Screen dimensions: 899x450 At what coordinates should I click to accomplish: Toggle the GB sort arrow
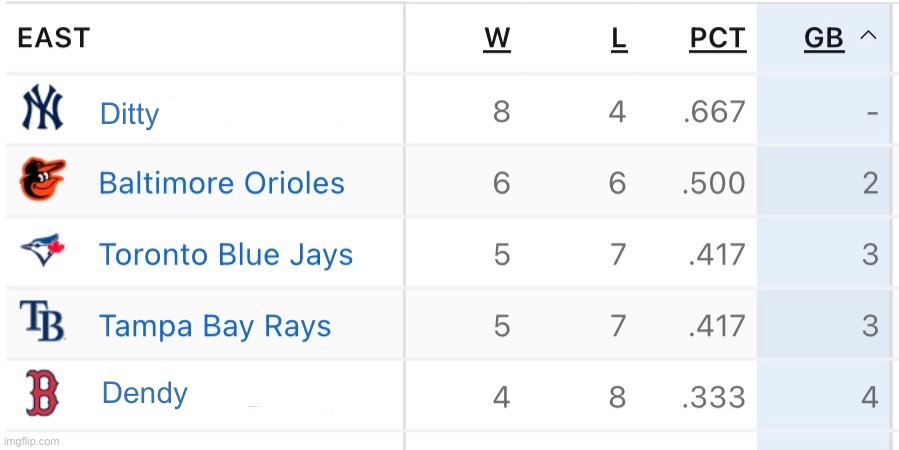click(868, 36)
